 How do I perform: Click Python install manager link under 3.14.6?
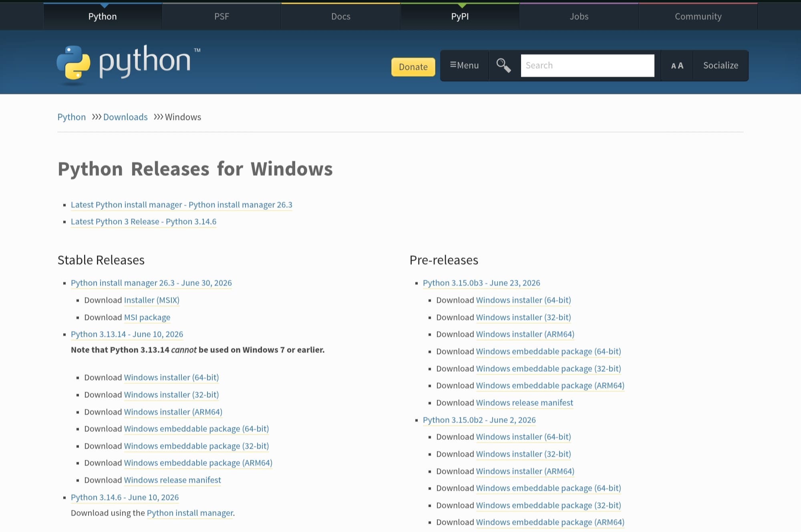[190, 513]
